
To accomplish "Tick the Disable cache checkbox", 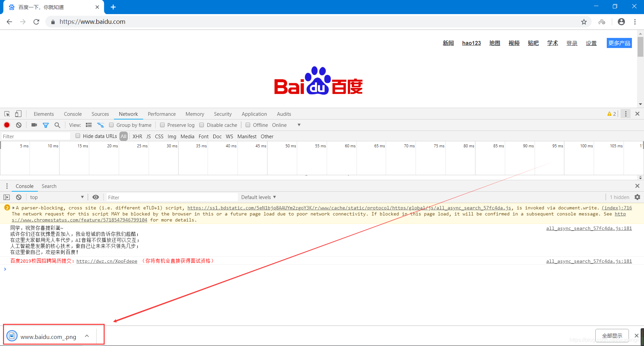I will (202, 125).
